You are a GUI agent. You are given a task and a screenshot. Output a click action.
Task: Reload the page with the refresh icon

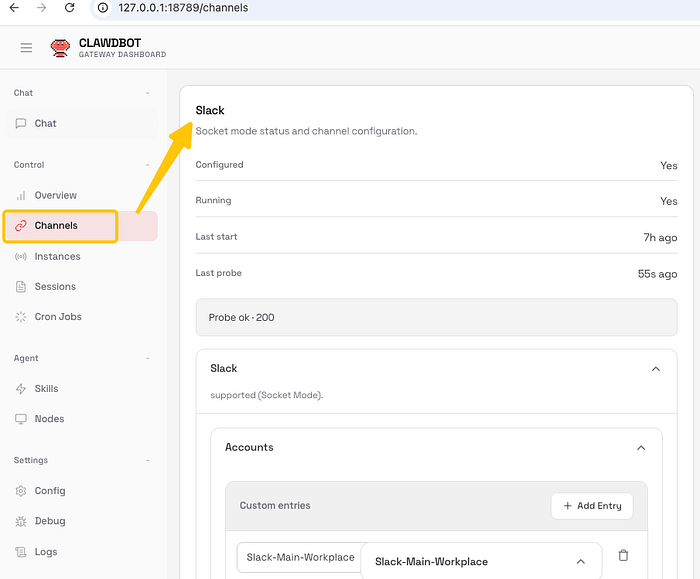pos(70,8)
